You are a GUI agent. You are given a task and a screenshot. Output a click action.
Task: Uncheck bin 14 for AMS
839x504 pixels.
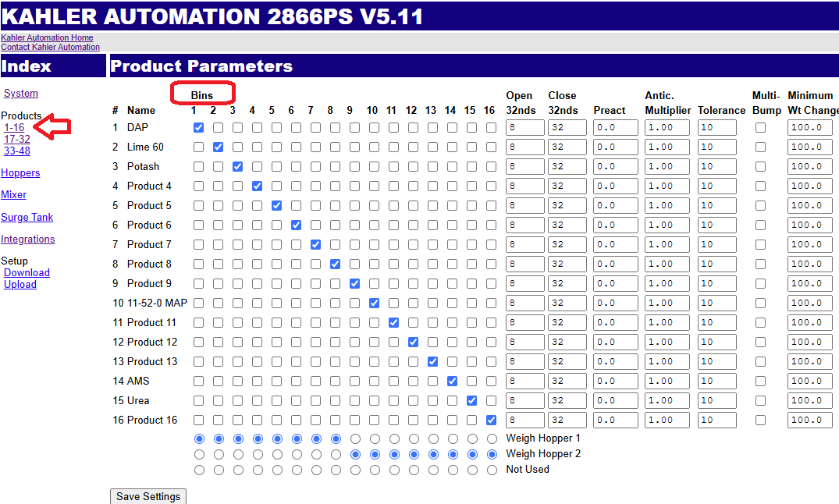pos(452,382)
